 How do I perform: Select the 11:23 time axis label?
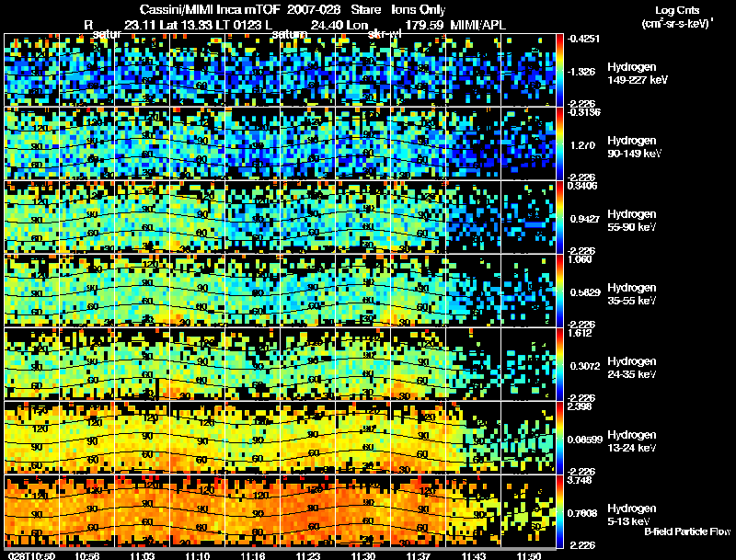point(308,555)
